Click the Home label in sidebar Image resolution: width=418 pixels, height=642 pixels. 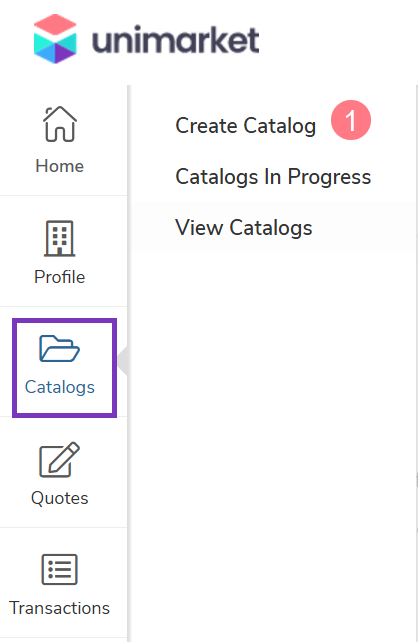click(60, 166)
